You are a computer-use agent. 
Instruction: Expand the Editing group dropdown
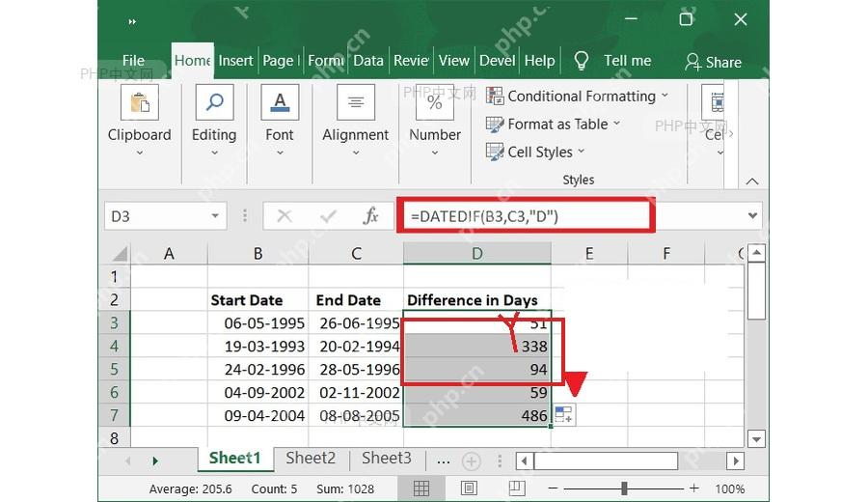(214, 153)
